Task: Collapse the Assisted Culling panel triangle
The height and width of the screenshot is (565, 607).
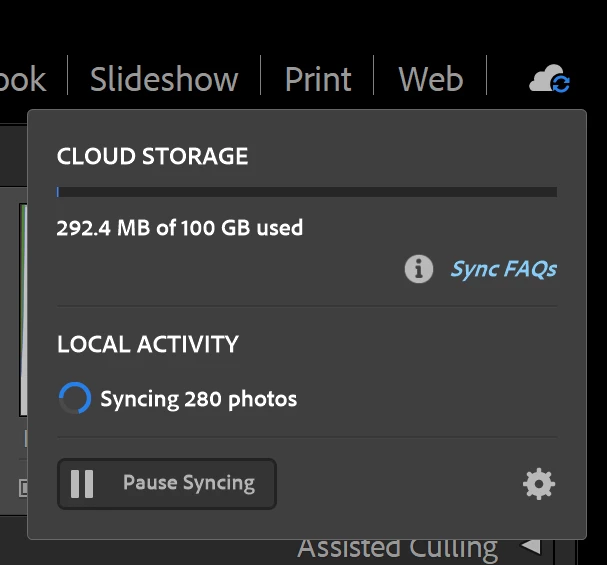Action: [530, 546]
